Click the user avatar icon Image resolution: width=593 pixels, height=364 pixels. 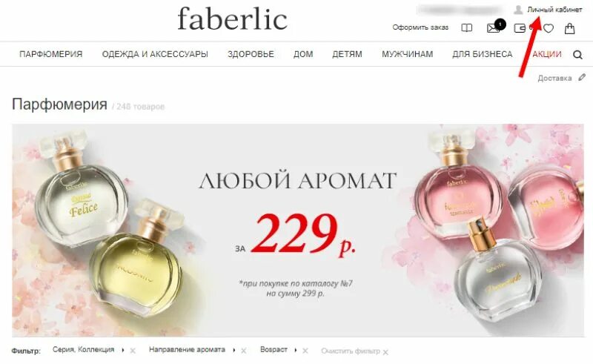click(x=518, y=10)
